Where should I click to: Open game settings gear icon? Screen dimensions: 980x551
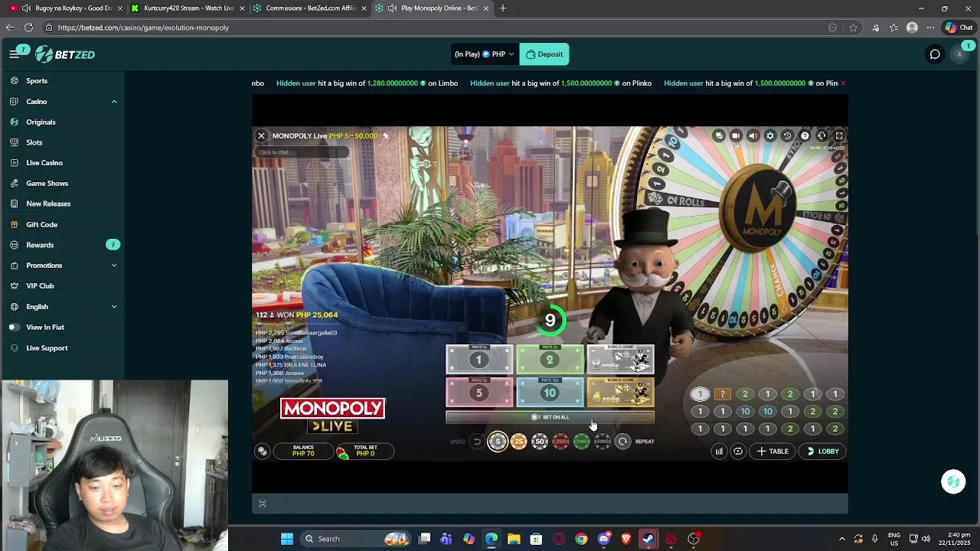[x=770, y=135]
